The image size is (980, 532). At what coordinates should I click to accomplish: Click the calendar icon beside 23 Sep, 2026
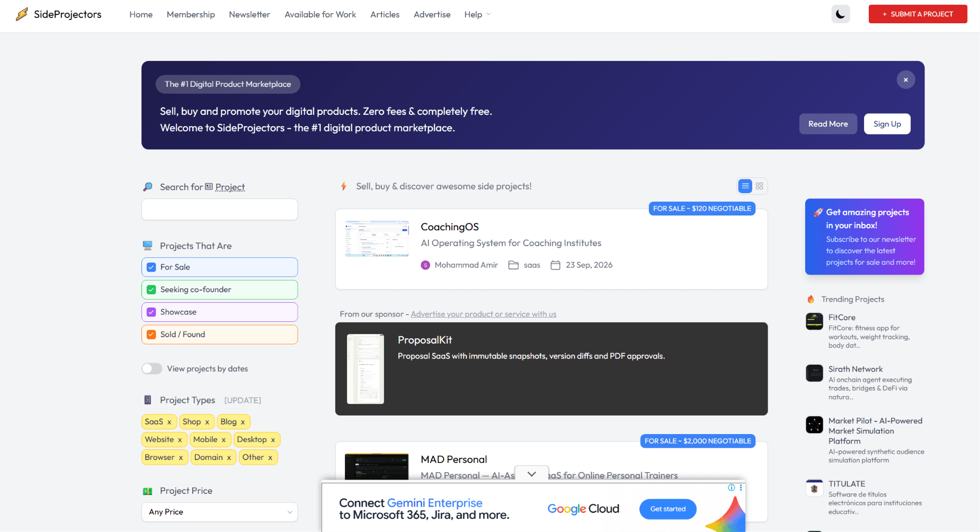tap(555, 265)
